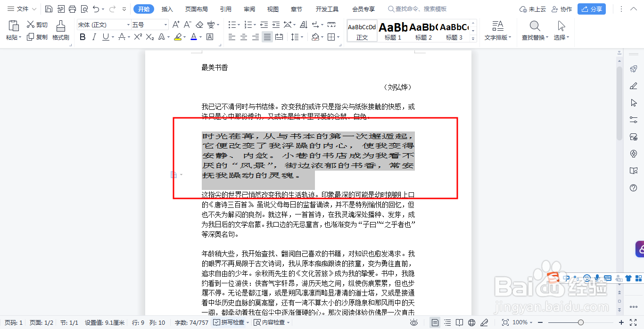Switch to the Page Layout (页面布局) tab
The width and height of the screenshot is (644, 329).
[197, 9]
